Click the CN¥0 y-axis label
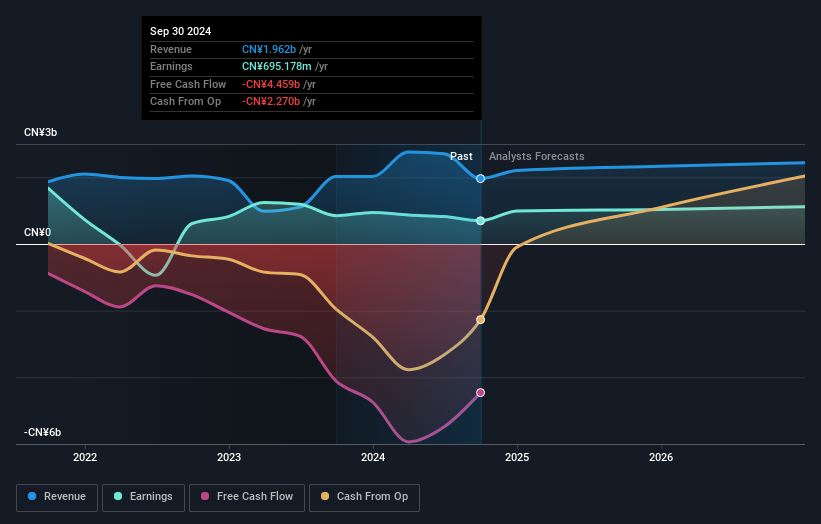The height and width of the screenshot is (524, 821). (37, 232)
